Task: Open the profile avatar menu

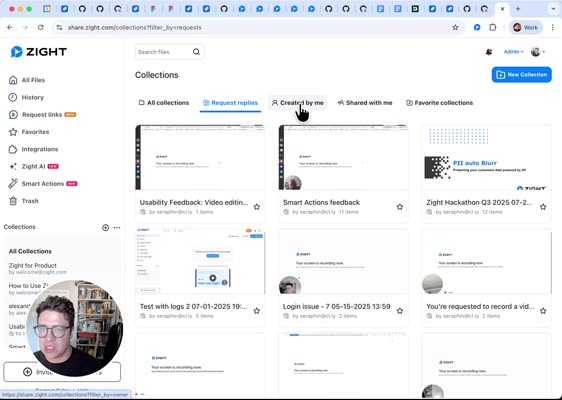Action: (538, 52)
